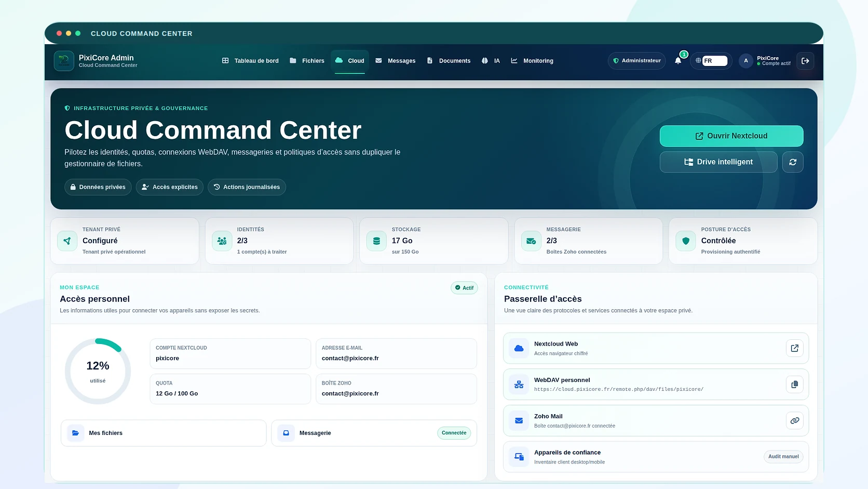Click the Adresse e-mail contact@pixicore.fr field
This screenshot has height=489, width=868.
point(396,354)
